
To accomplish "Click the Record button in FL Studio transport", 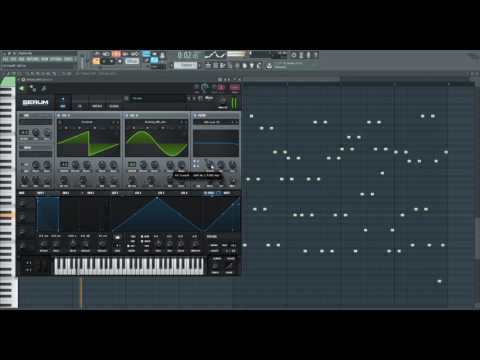I will [120, 61].
